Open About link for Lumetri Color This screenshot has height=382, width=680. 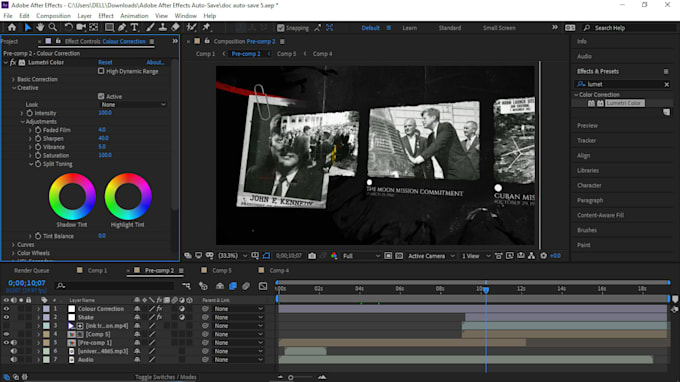pos(155,62)
